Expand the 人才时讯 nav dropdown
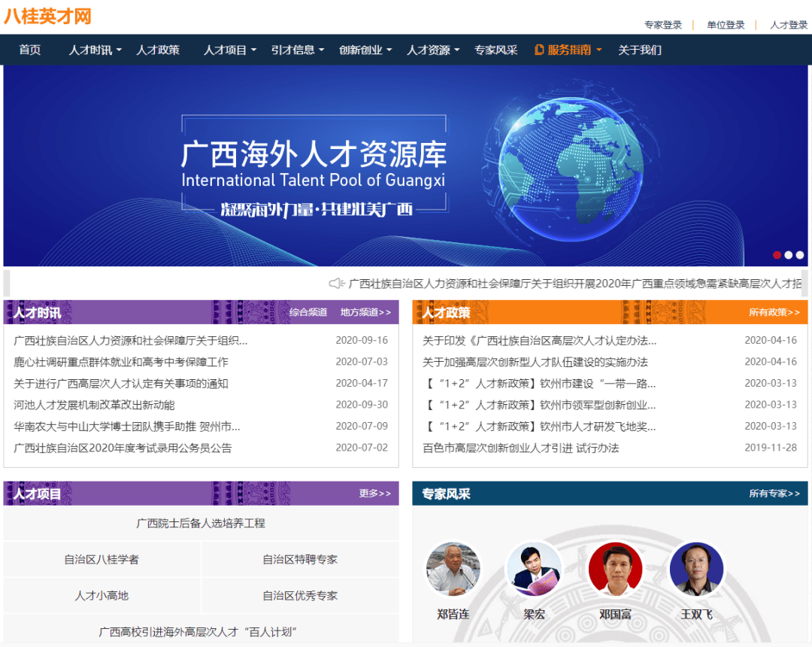The width and height of the screenshot is (812, 647). 95,50
